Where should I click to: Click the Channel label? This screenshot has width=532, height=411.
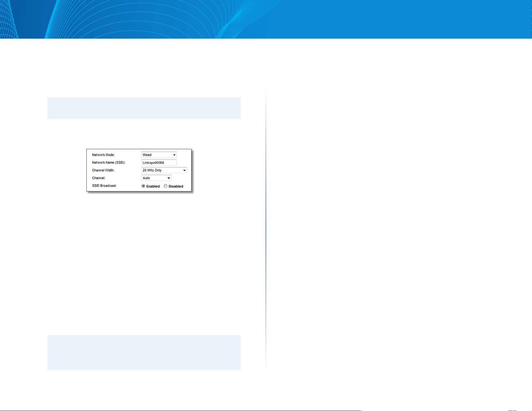pos(98,178)
